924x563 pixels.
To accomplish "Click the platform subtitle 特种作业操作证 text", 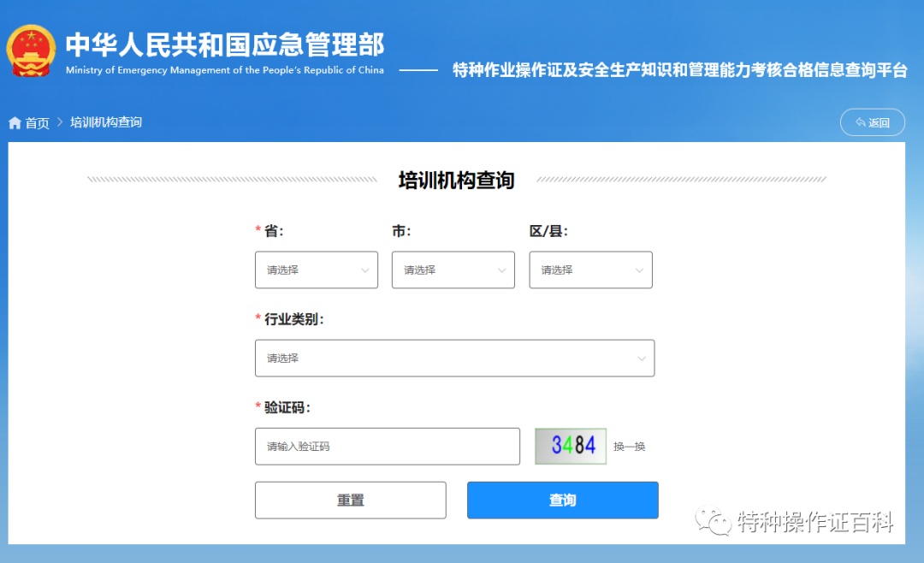I will coord(679,70).
